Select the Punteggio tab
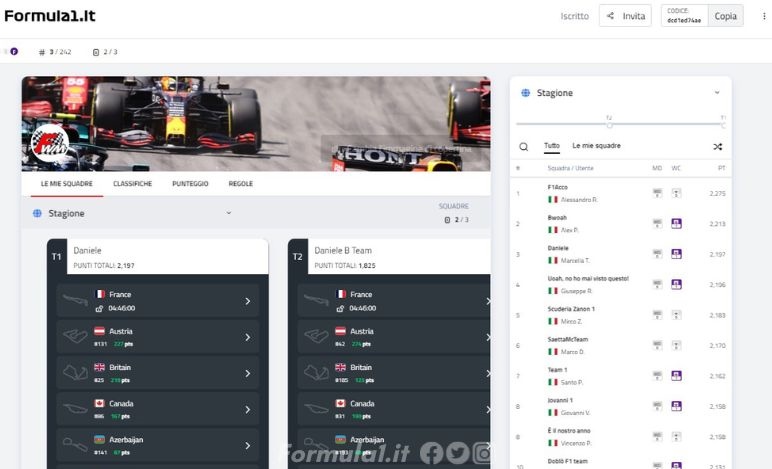 190,184
